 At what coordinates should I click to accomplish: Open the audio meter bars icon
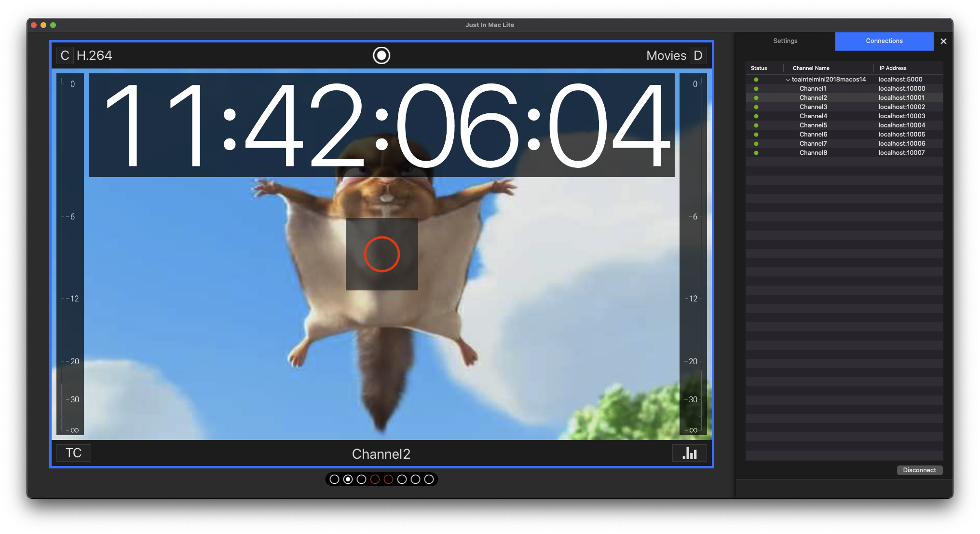point(690,453)
